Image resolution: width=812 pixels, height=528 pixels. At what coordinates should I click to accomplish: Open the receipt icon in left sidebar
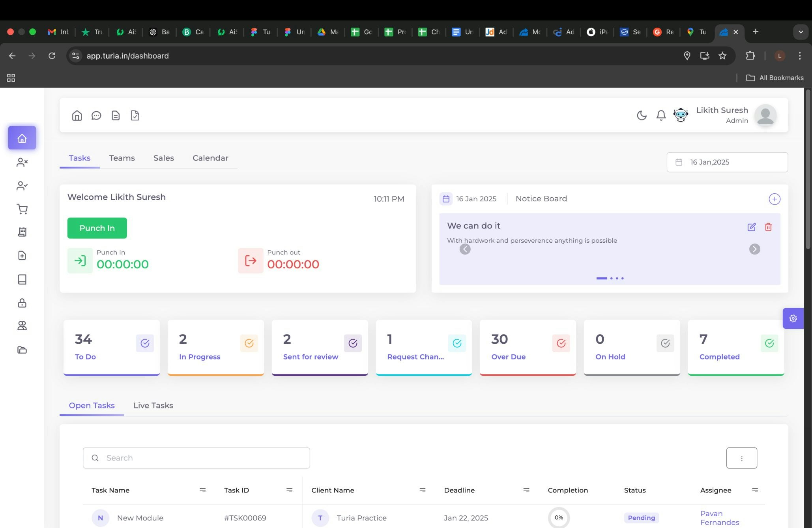click(22, 232)
